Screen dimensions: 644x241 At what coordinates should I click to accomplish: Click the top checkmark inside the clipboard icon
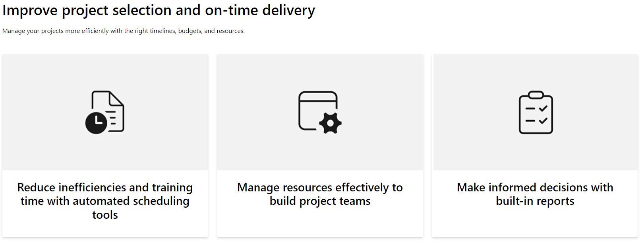pyautogui.click(x=543, y=108)
